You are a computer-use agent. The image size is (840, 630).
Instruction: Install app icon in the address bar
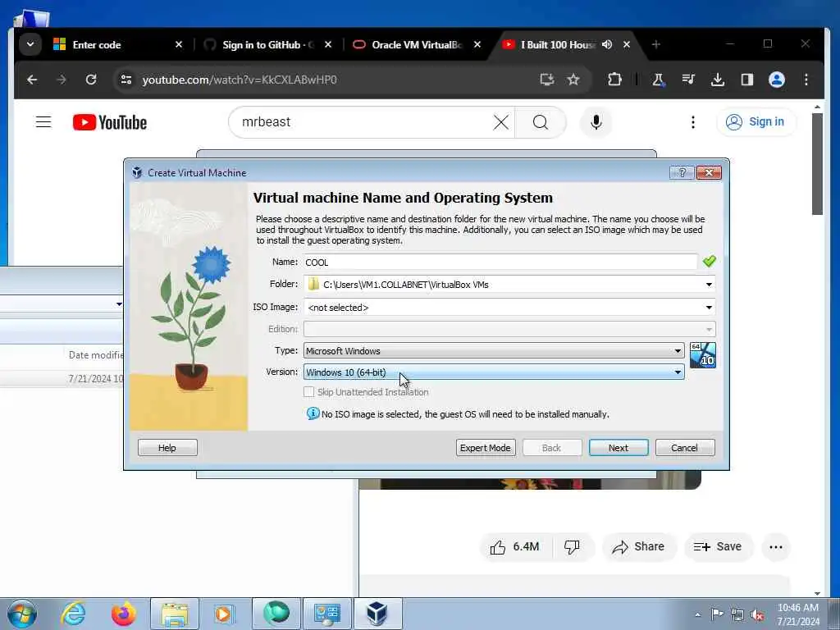tap(546, 80)
